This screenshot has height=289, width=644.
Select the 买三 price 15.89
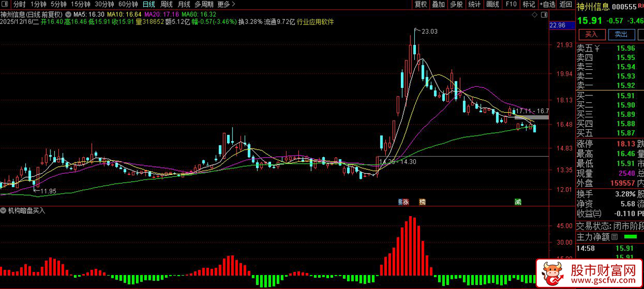(626, 114)
